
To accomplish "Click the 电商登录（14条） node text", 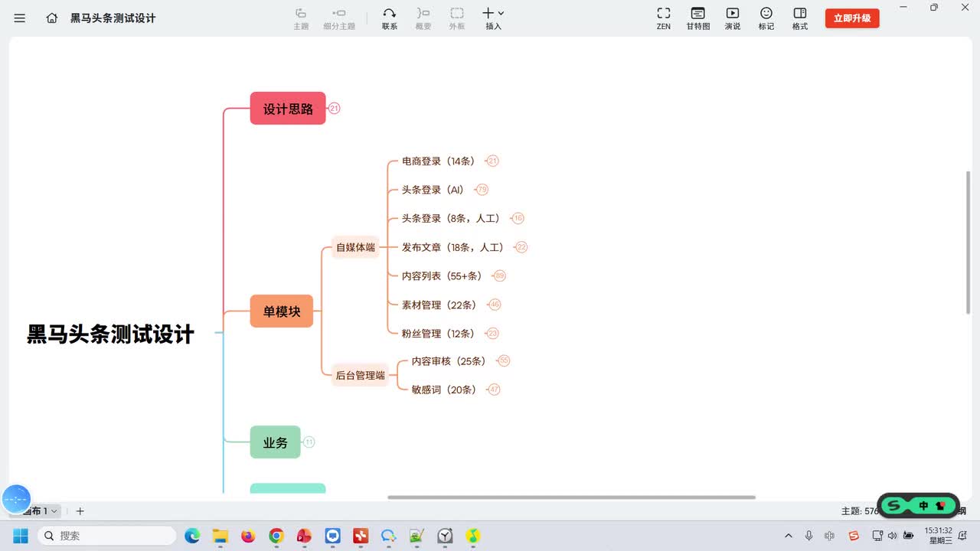I will click(442, 161).
